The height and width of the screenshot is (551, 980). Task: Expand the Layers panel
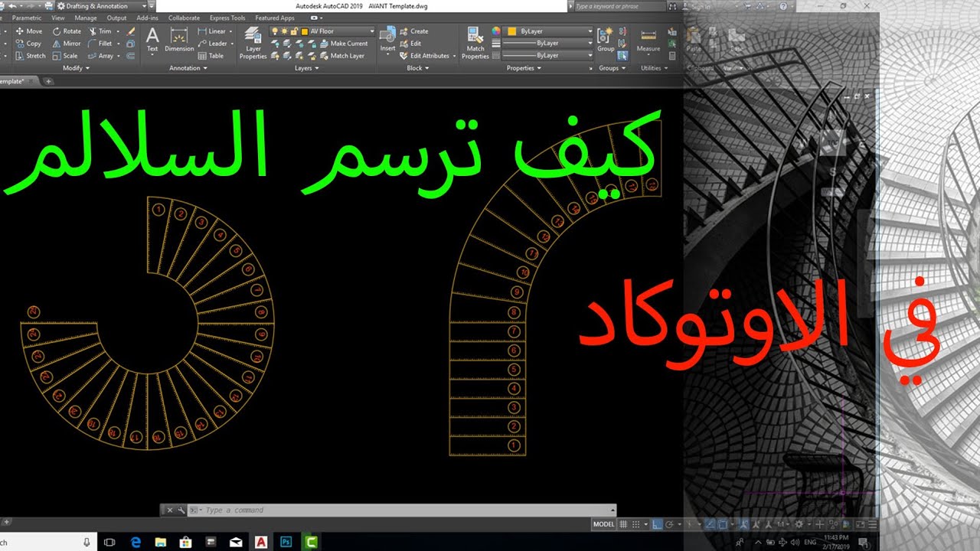pyautogui.click(x=307, y=68)
